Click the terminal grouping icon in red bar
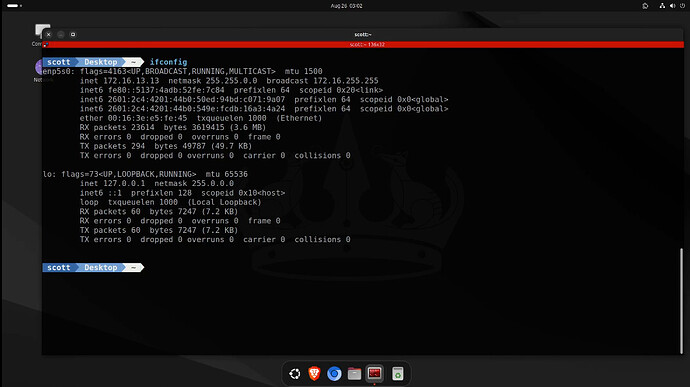This screenshot has height=387, width=690. pyautogui.click(x=46, y=44)
